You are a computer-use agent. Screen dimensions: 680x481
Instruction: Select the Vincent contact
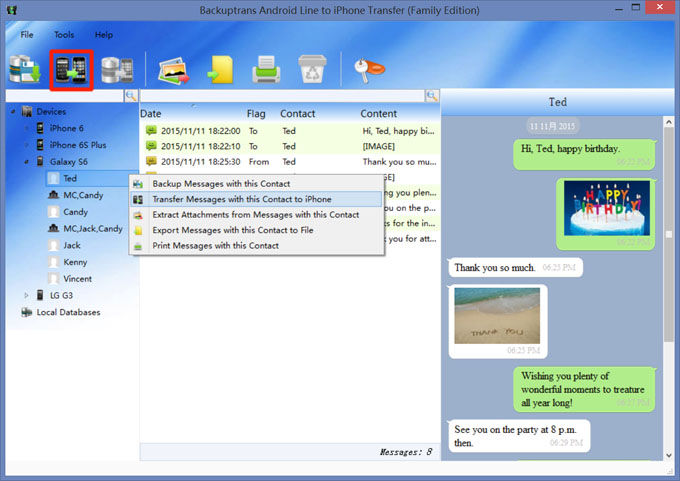tap(78, 278)
